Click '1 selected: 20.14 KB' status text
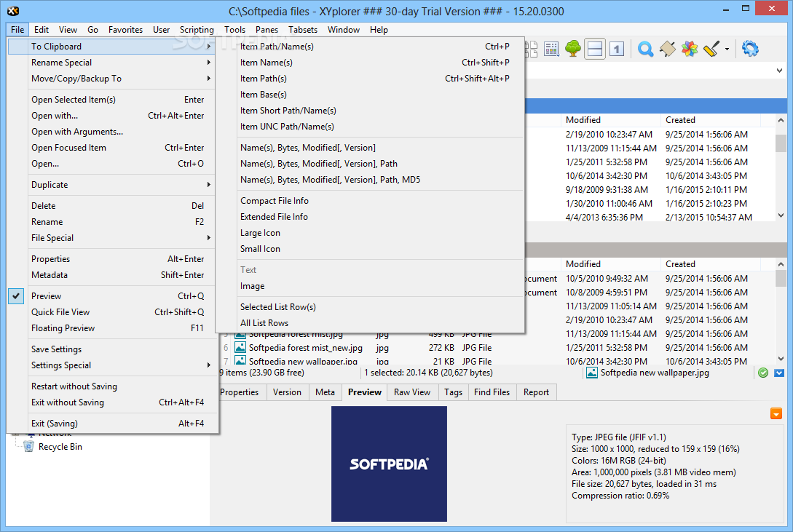This screenshot has height=532, width=793. pos(428,373)
